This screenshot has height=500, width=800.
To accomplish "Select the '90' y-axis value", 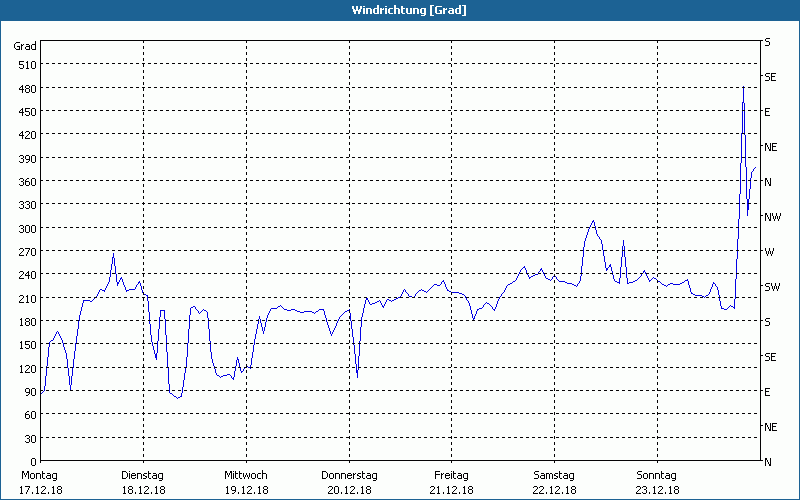I will pos(31,392).
